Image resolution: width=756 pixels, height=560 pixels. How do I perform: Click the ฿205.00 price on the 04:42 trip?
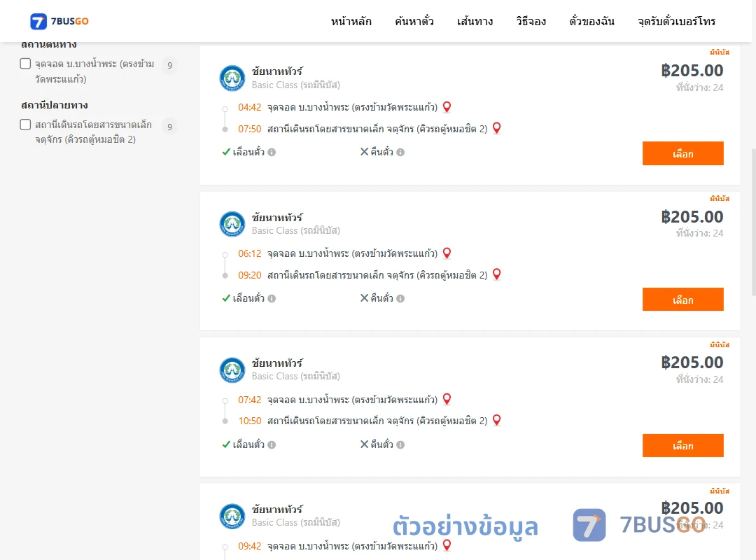click(x=692, y=71)
